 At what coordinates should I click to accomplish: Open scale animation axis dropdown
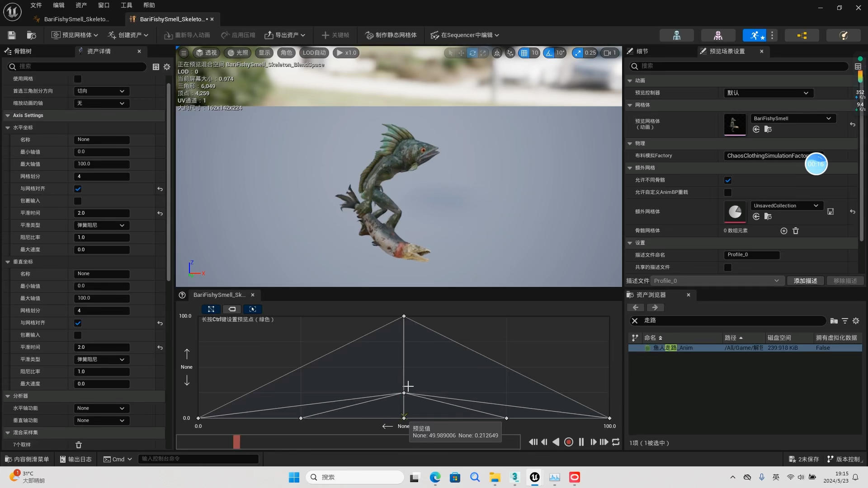click(x=102, y=103)
